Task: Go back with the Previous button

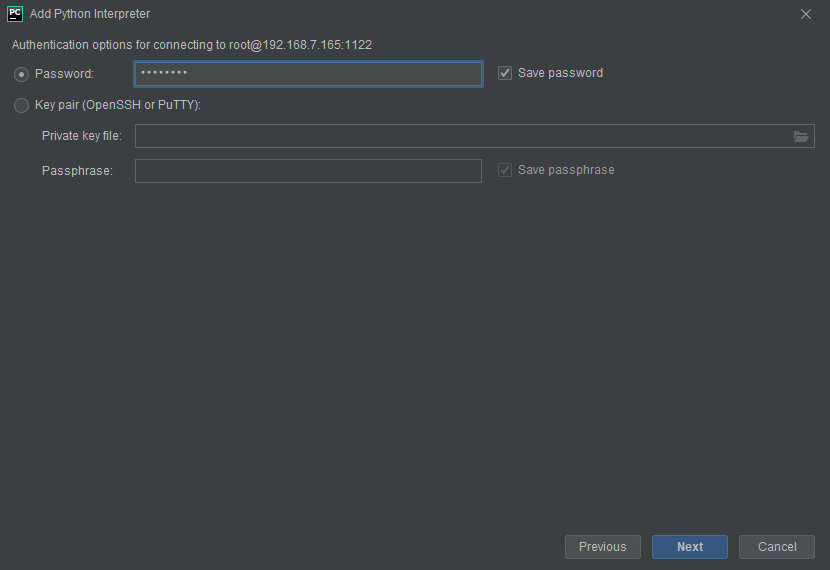Action: coord(602,547)
